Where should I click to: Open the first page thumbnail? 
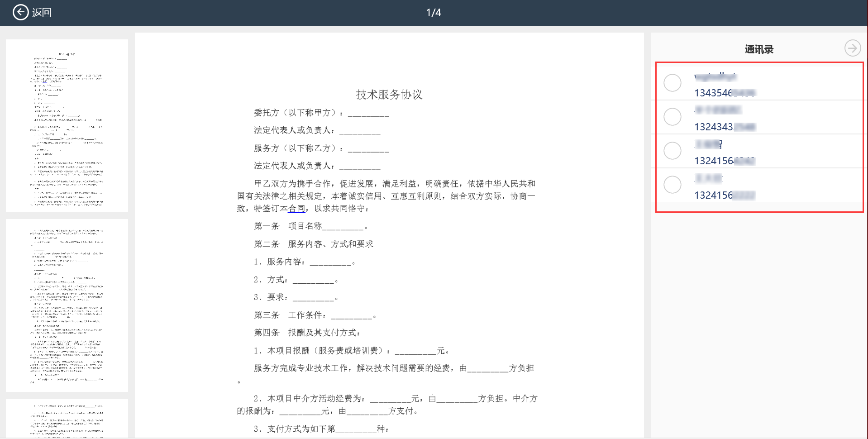tap(67, 125)
